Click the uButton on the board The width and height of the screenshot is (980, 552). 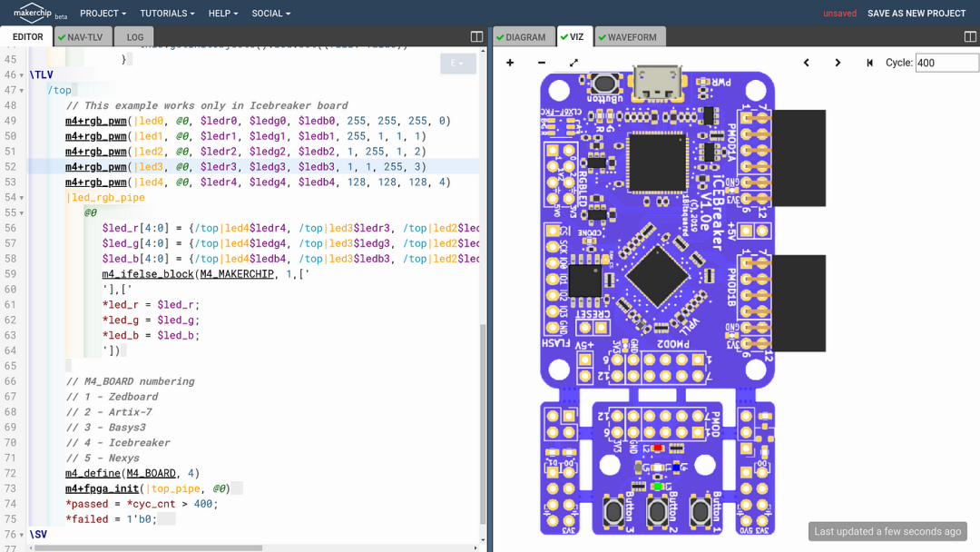pyautogui.click(x=604, y=84)
